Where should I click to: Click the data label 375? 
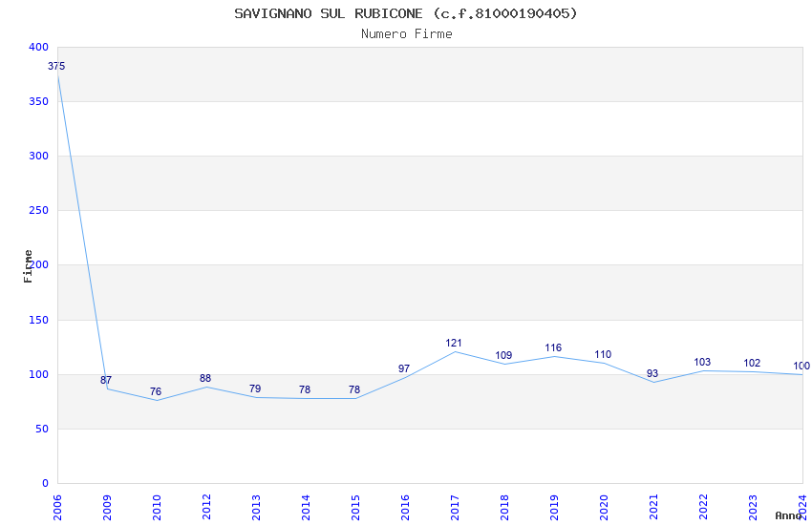pyautogui.click(x=56, y=66)
